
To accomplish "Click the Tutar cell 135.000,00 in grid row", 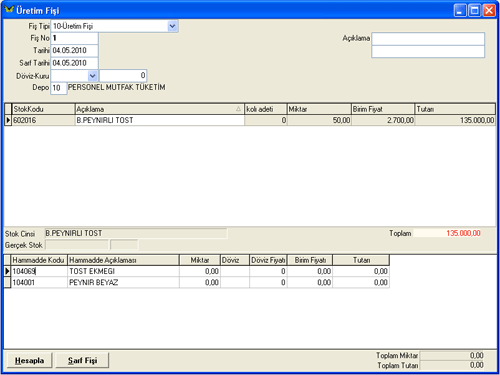I will [x=455, y=120].
